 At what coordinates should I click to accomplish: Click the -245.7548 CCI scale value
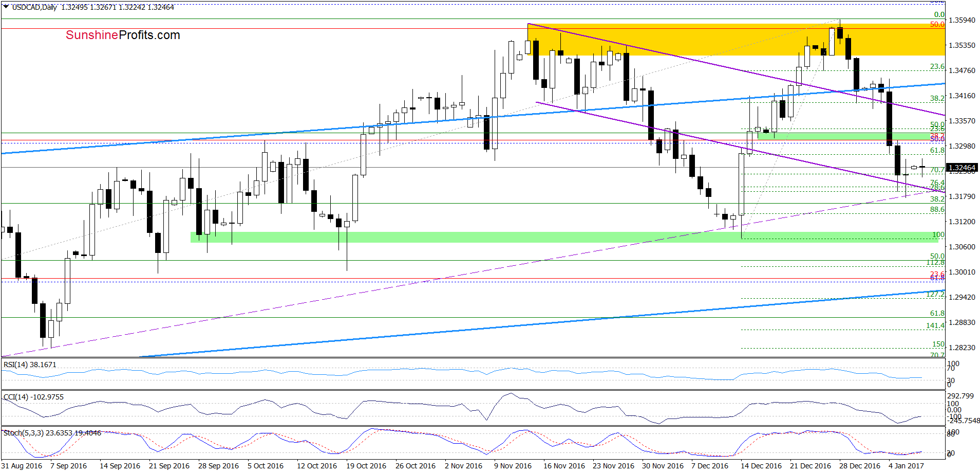coord(964,421)
